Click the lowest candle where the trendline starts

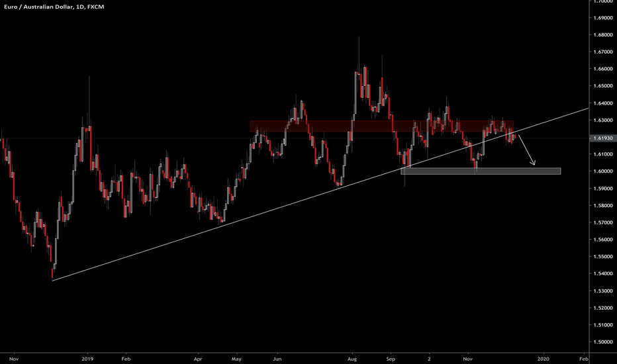[x=52, y=273]
